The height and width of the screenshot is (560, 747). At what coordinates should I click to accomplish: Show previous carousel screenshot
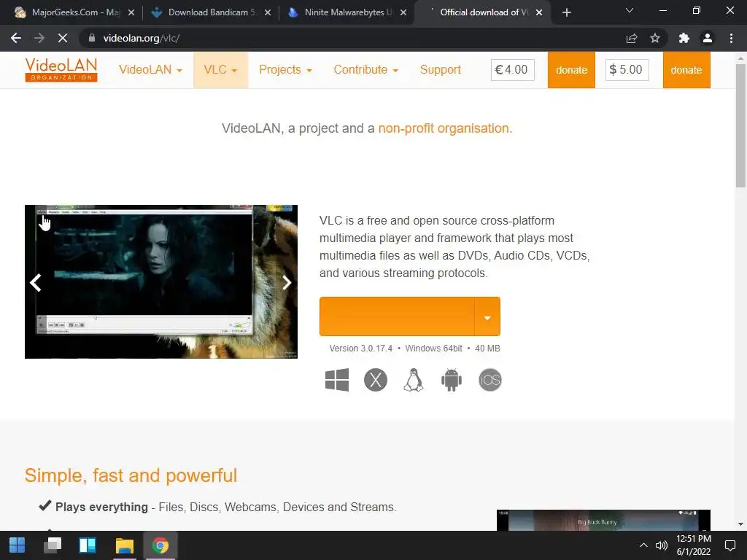coord(36,282)
